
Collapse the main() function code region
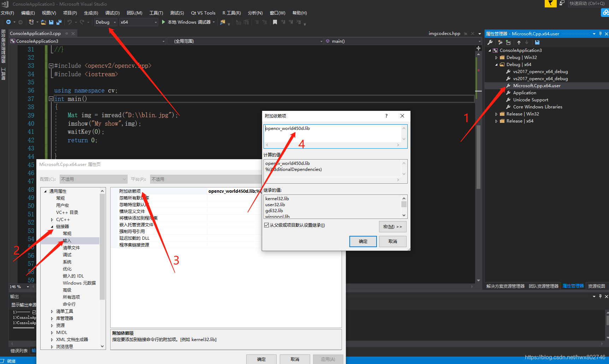coord(51,99)
